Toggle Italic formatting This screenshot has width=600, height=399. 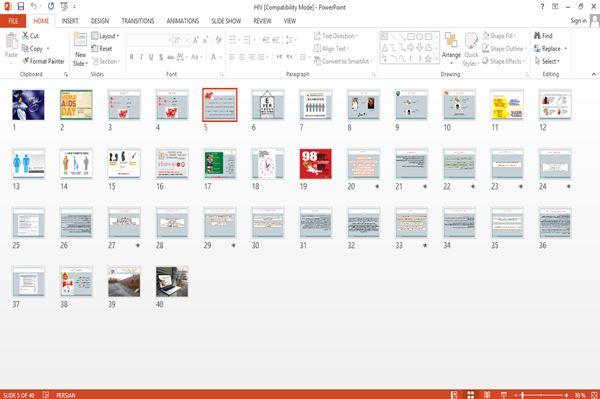pyautogui.click(x=141, y=57)
